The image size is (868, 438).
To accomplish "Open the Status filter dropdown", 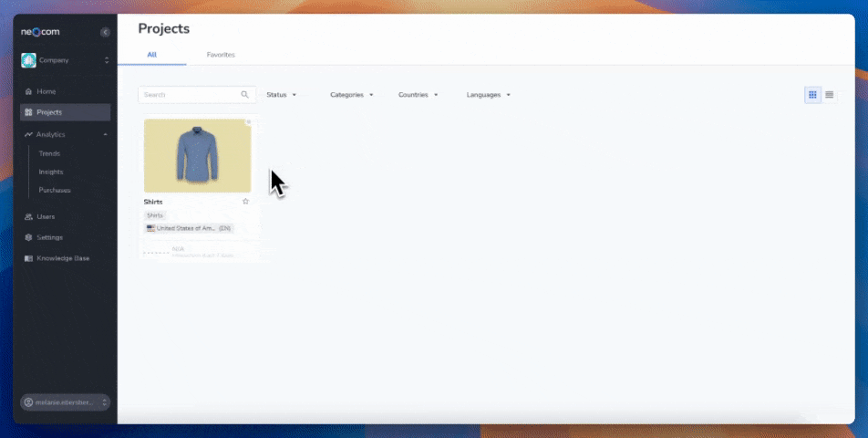I will point(281,95).
